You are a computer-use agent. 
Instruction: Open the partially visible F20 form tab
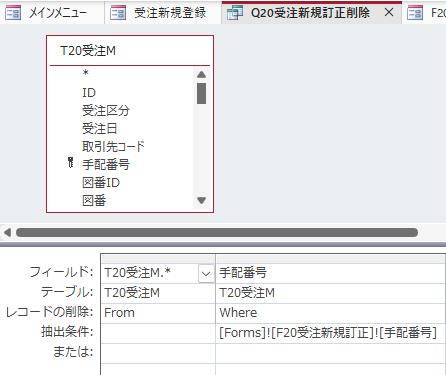(x=424, y=13)
